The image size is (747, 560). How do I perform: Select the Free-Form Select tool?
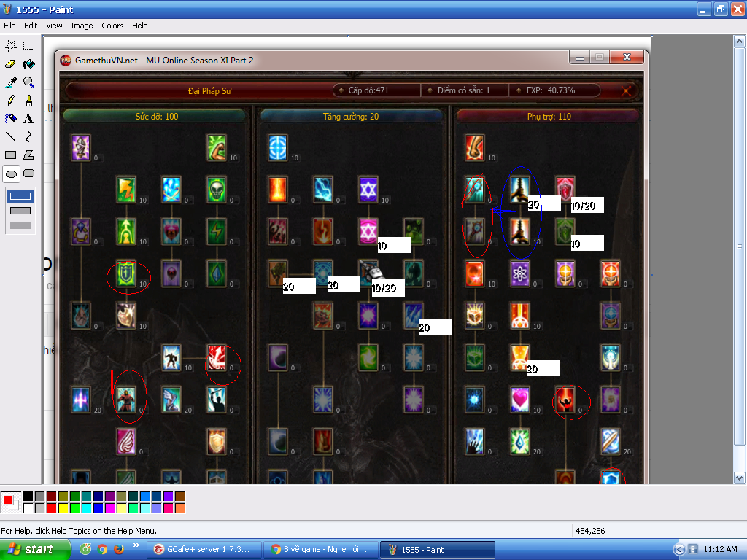point(11,46)
